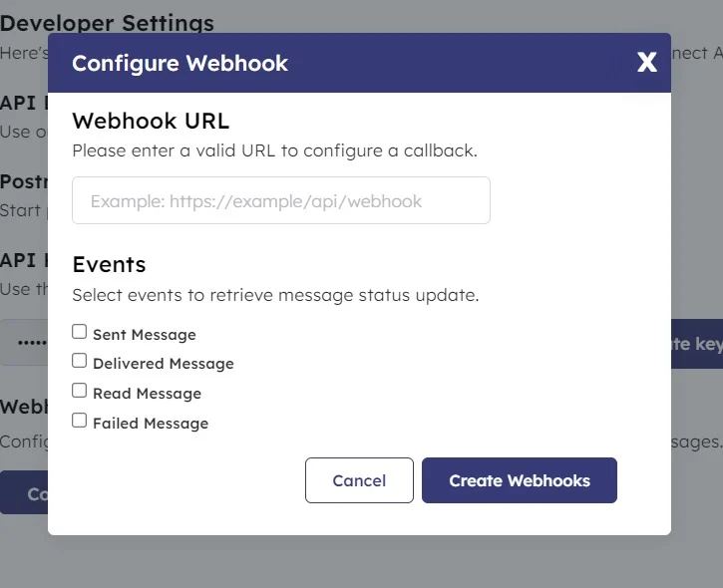Click the Sent Message label text

144,335
